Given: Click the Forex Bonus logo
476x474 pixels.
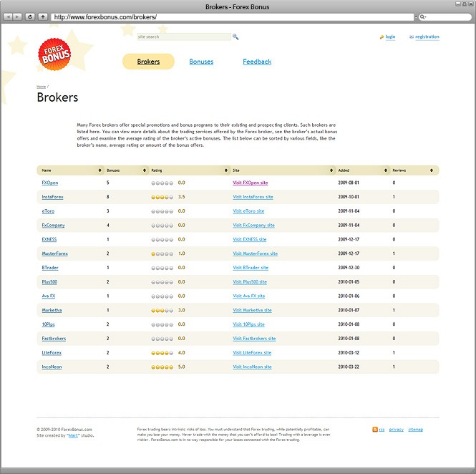Looking at the screenshot, I should (54, 54).
